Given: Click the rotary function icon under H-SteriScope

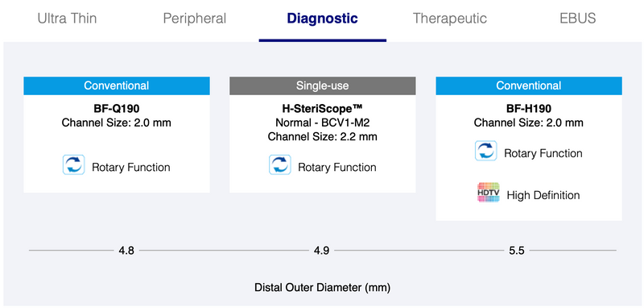Looking at the screenshot, I should (x=280, y=165).
